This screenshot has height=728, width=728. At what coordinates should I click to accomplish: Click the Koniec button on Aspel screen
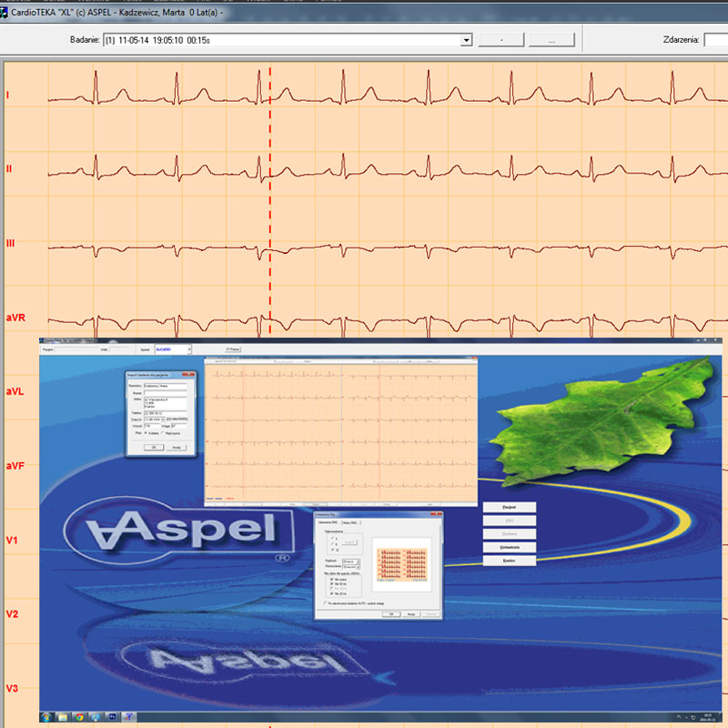tap(510, 561)
